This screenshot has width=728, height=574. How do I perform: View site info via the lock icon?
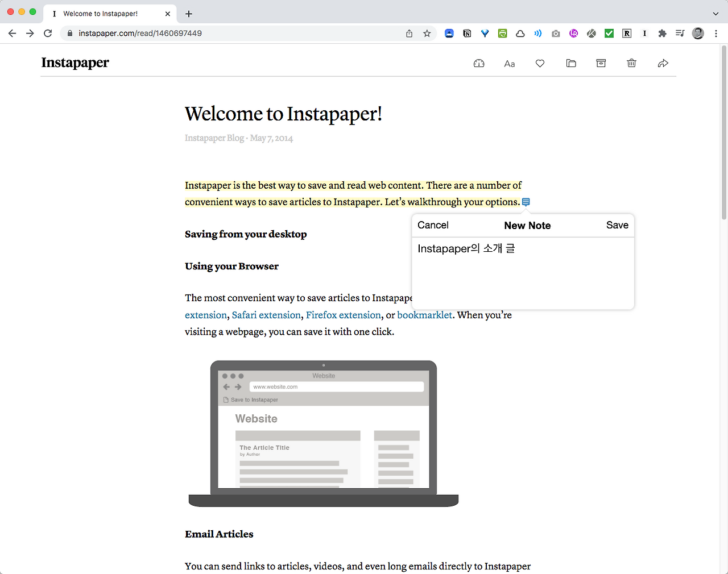[70, 34]
